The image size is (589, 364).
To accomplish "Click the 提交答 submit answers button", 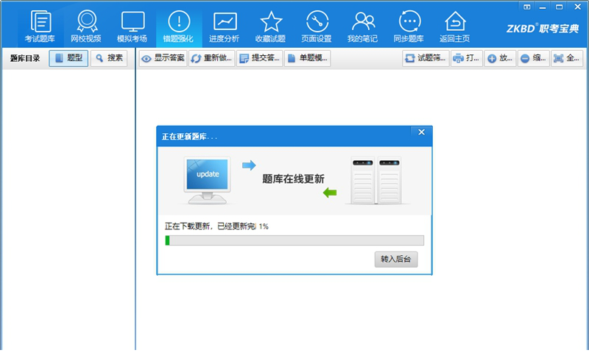I will [x=260, y=58].
